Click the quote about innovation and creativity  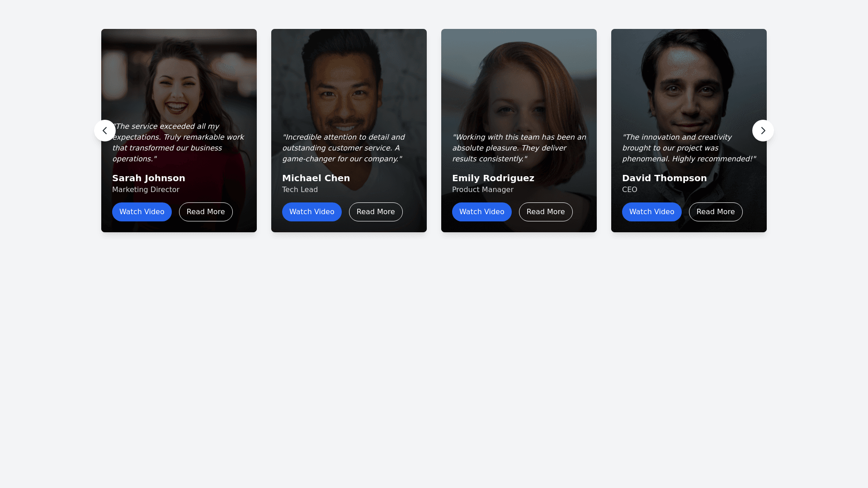point(689,148)
